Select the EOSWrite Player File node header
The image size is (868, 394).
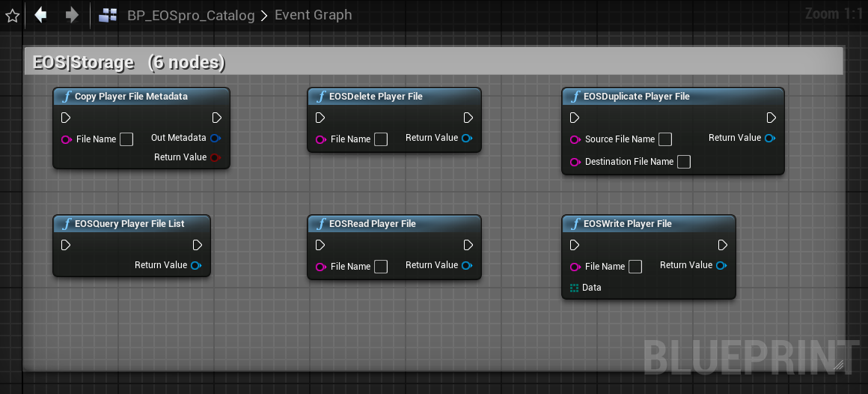648,224
